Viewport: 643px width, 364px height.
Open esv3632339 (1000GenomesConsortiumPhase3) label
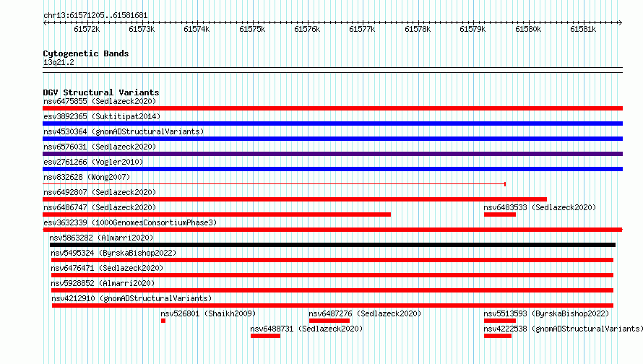click(130, 222)
